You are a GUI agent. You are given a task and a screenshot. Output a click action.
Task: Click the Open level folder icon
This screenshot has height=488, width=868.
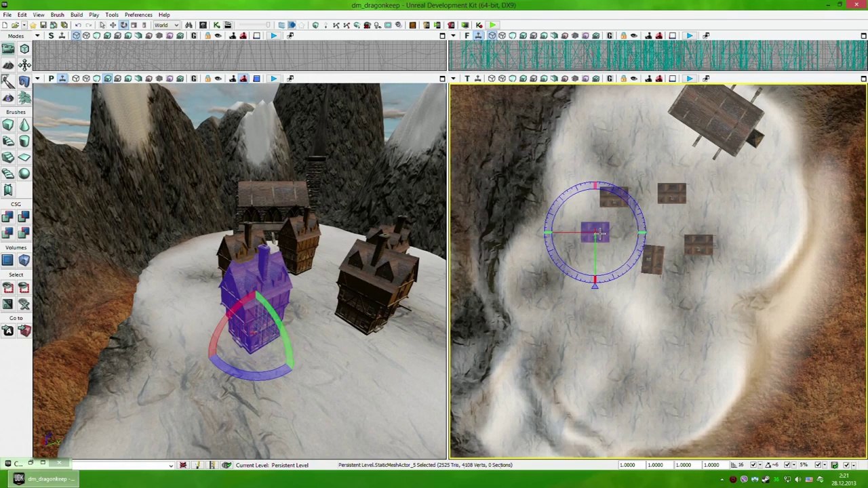pyautogui.click(x=16, y=25)
